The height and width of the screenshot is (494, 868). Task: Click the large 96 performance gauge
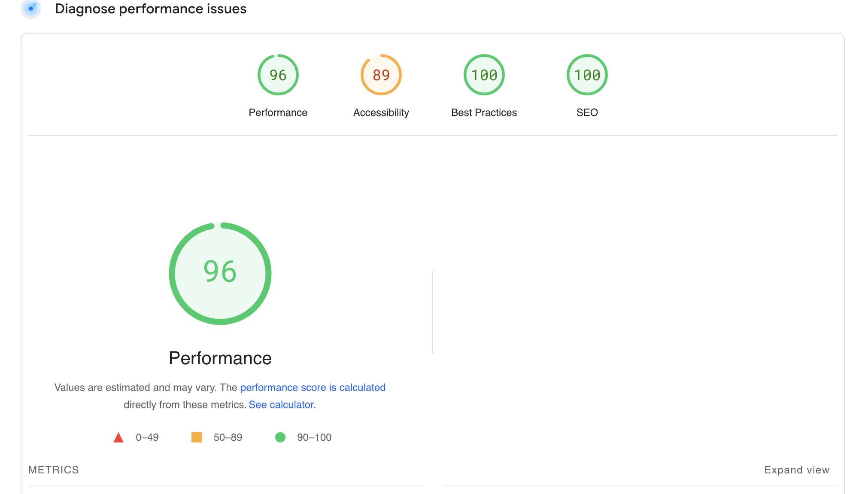220,274
